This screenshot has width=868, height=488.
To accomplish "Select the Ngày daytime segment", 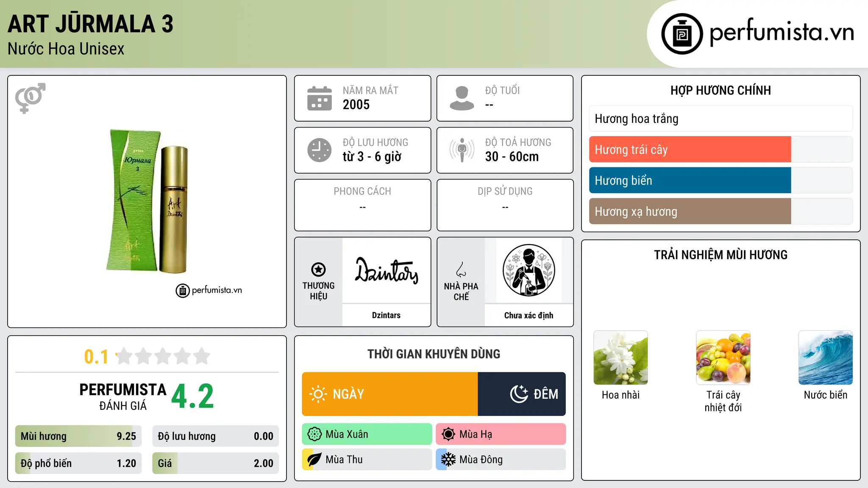I will [x=390, y=394].
